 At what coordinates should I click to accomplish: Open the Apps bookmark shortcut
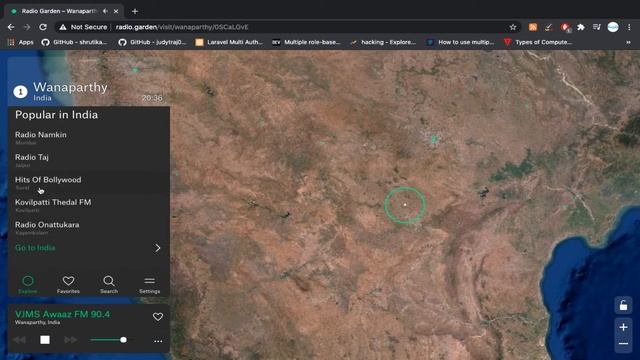point(21,42)
